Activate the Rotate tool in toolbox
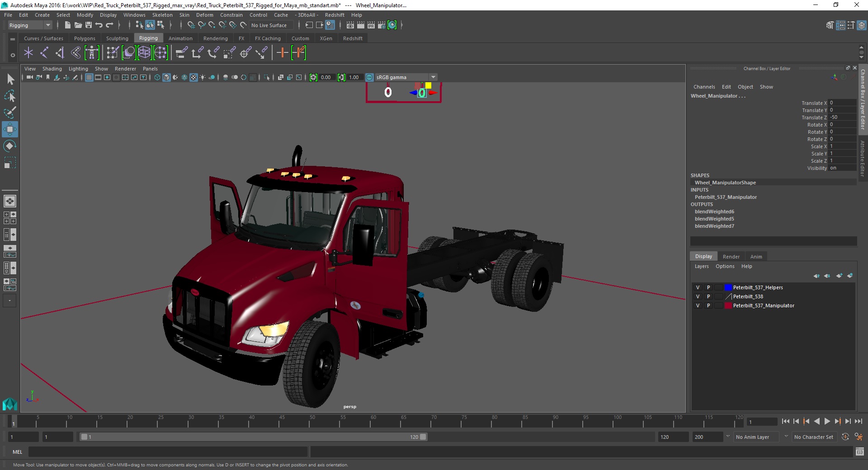The height and width of the screenshot is (470, 868). click(10, 146)
